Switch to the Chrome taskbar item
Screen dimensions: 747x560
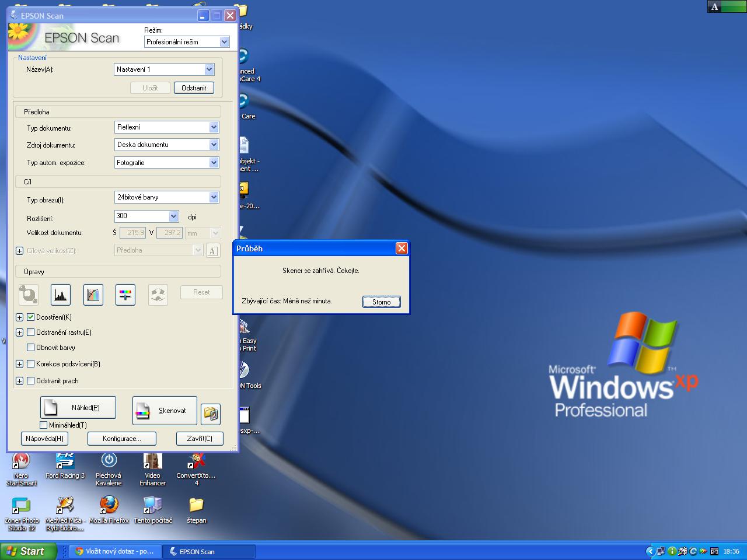click(x=115, y=551)
